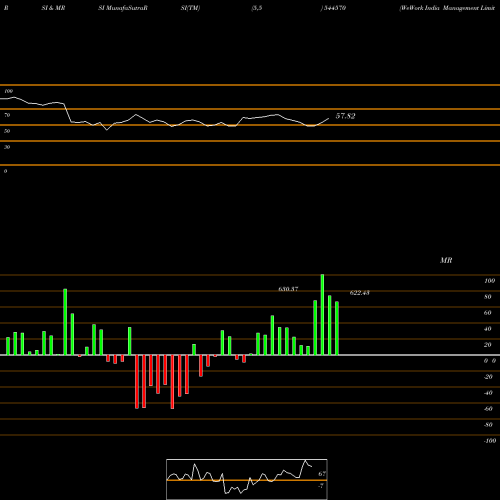Click the endpoint of the RSI line near 57.82
The height and width of the screenshot is (500, 500).
click(x=329, y=118)
